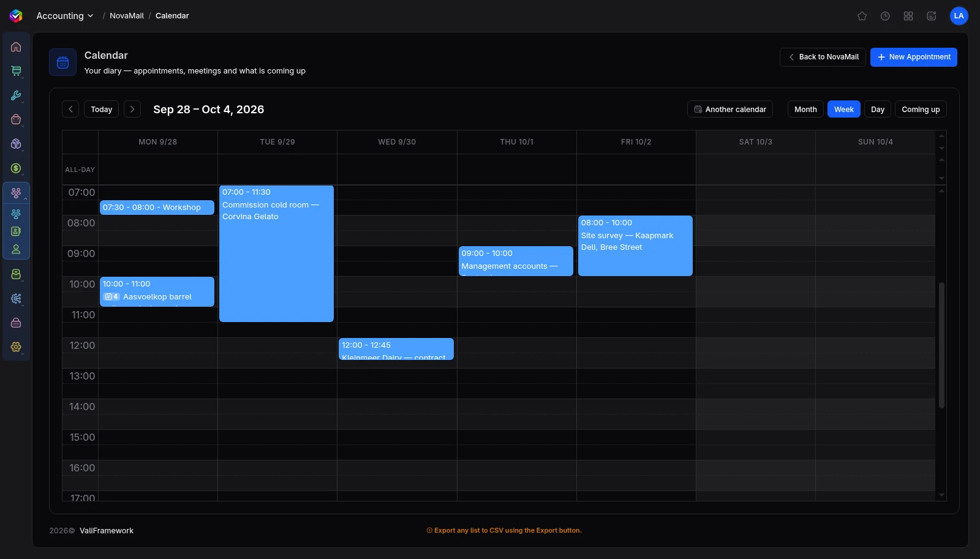The height and width of the screenshot is (559, 980).
Task: Open the recent history clock icon
Action: point(885,16)
